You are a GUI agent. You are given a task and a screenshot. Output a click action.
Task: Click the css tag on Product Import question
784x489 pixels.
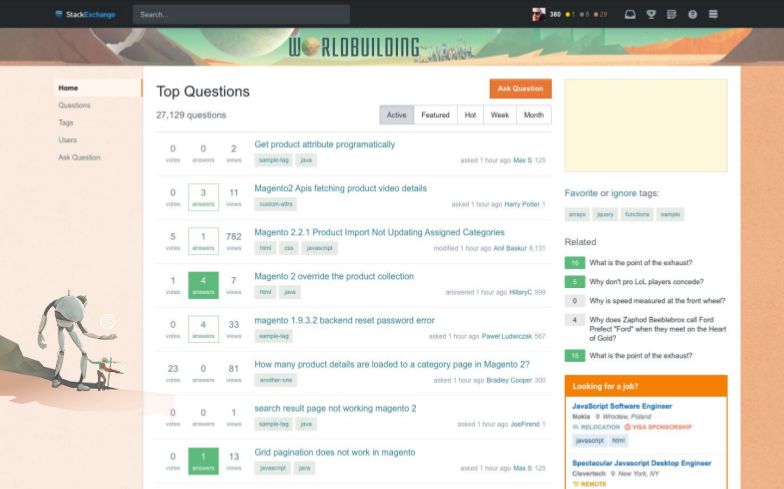point(288,248)
